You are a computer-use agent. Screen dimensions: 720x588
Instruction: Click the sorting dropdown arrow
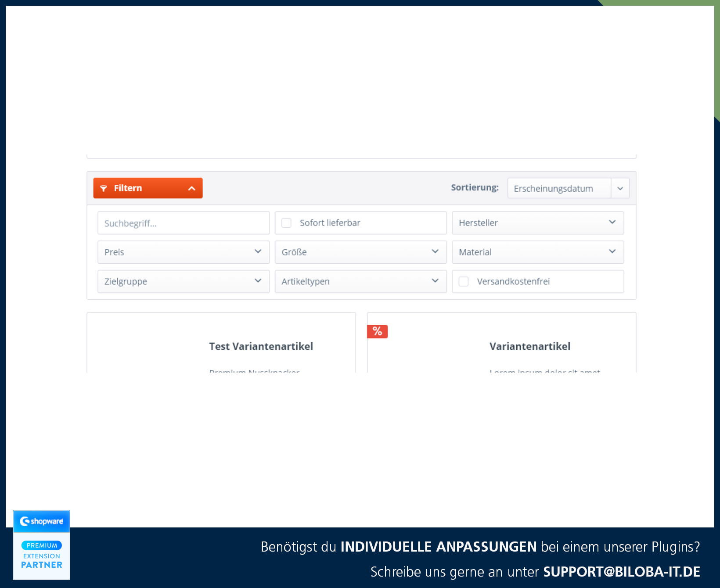(620, 188)
